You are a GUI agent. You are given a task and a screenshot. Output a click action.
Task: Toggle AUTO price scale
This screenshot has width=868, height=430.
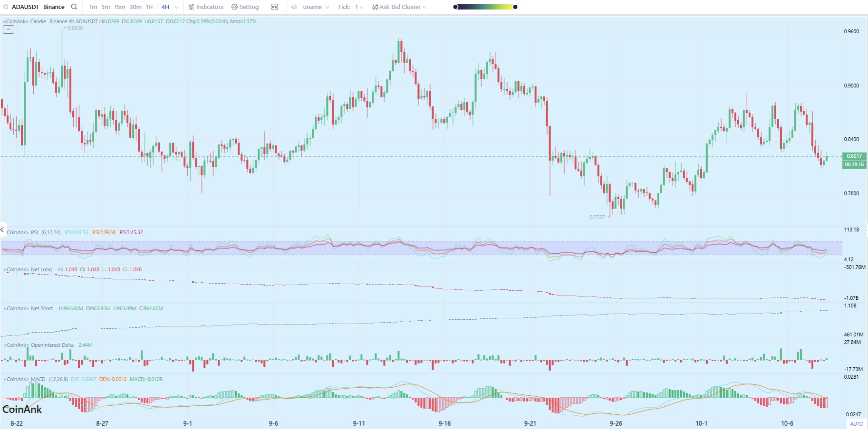pyautogui.click(x=856, y=424)
